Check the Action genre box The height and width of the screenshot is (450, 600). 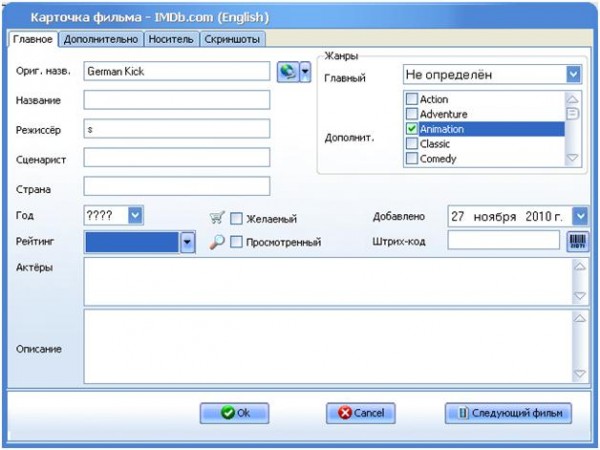tap(411, 99)
